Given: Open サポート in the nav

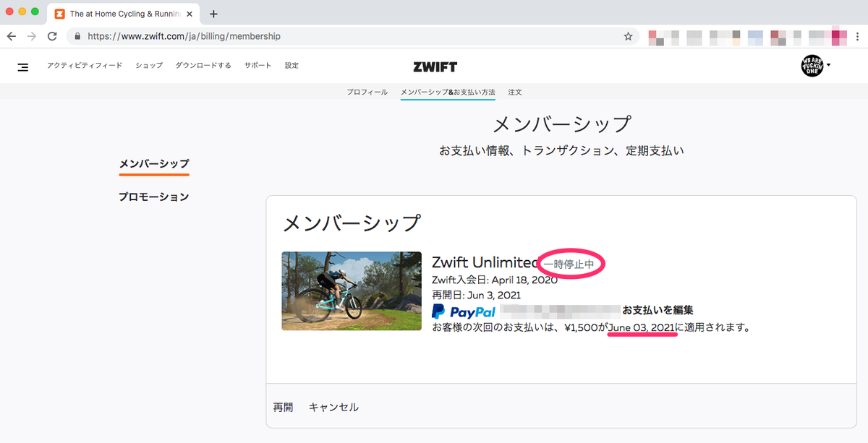Looking at the screenshot, I should (258, 66).
